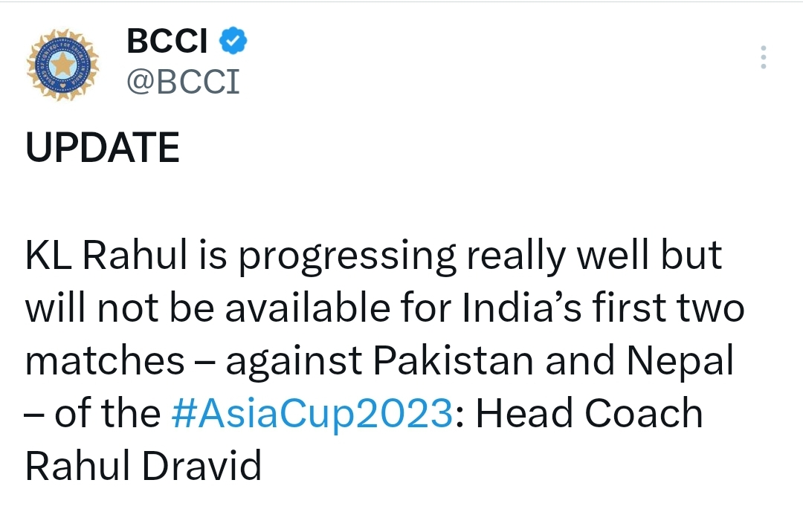Viewport: 803px width, 532px height.
Task: Click the gold star inside BCCI logo
Action: coord(62,65)
